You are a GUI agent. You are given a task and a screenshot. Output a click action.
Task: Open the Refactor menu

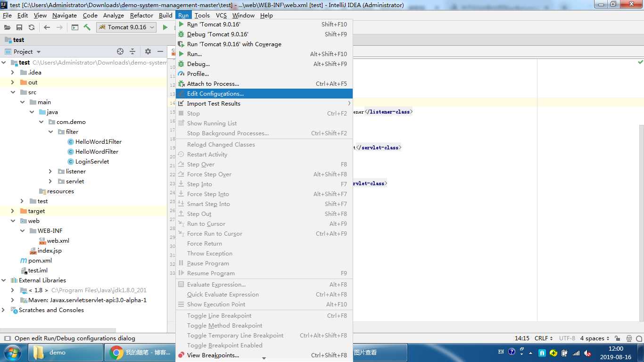click(141, 15)
